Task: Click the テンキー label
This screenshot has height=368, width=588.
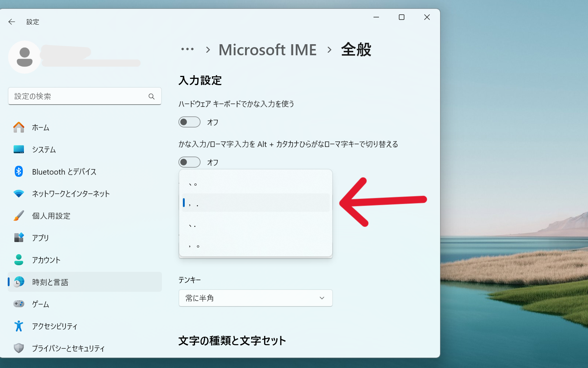Action: point(189,280)
